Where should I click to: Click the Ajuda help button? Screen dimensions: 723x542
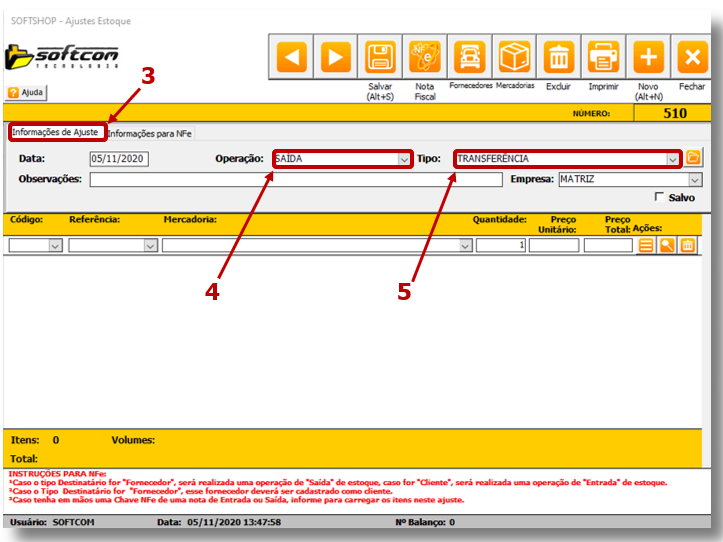point(27,92)
